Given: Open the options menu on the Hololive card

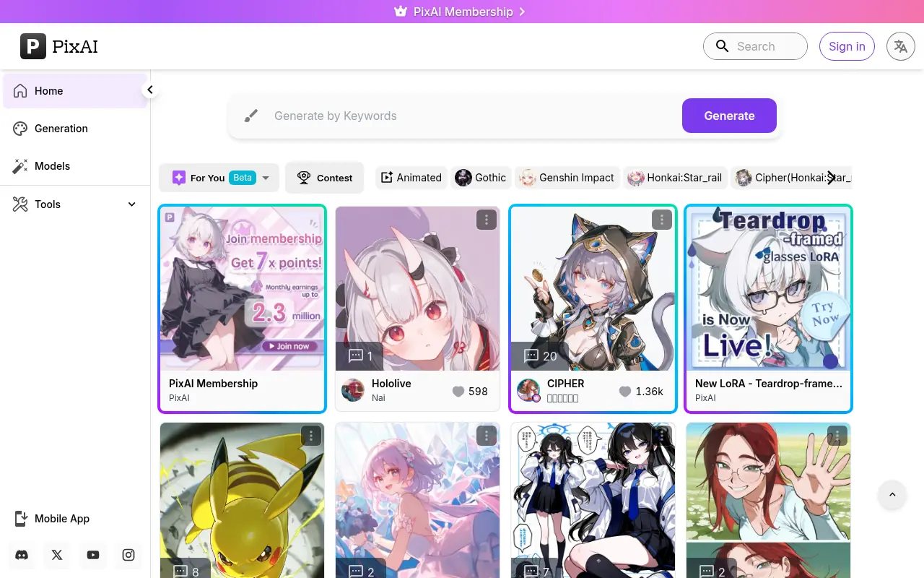Looking at the screenshot, I should pyautogui.click(x=487, y=220).
